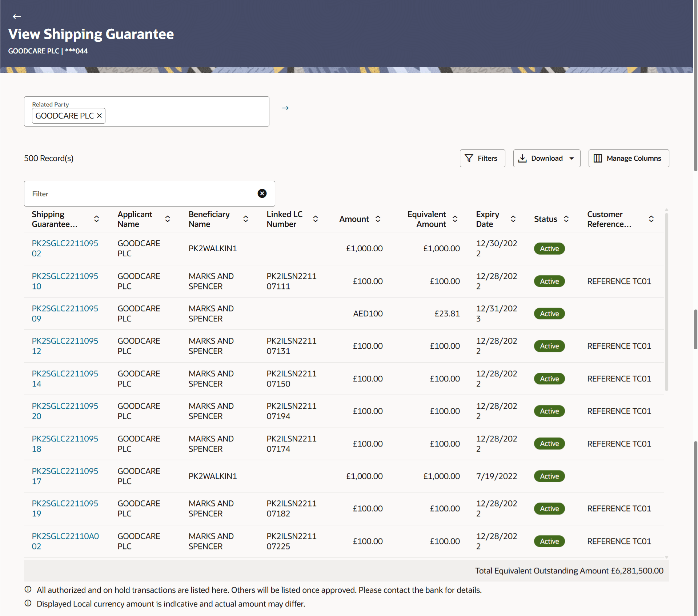Image resolution: width=698 pixels, height=616 pixels.
Task: Sort by Customer Reference column
Action: point(651,219)
